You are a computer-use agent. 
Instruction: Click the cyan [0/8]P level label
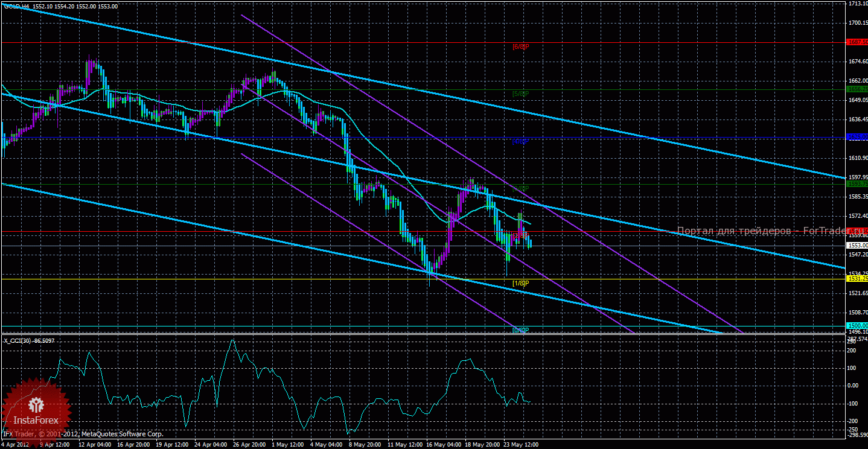520,330
